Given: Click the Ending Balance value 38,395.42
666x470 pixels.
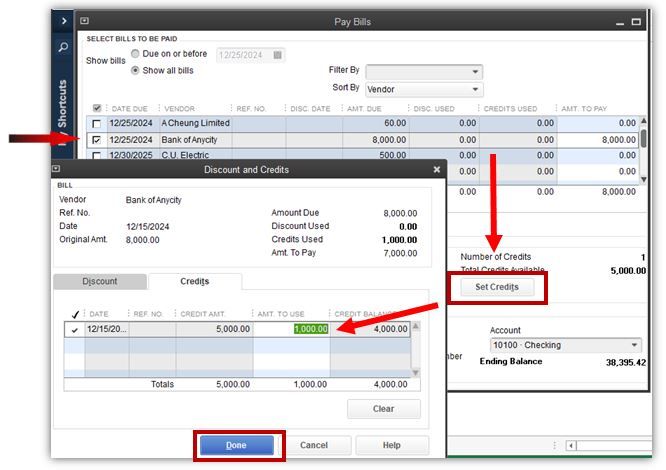Looking at the screenshot, I should click(x=626, y=362).
